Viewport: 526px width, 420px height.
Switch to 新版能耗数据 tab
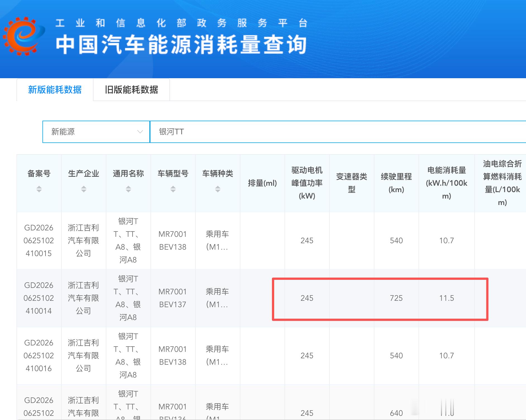55,90
